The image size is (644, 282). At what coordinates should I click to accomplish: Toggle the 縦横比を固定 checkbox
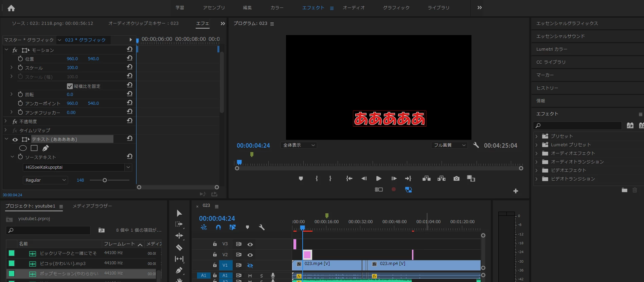pos(70,86)
